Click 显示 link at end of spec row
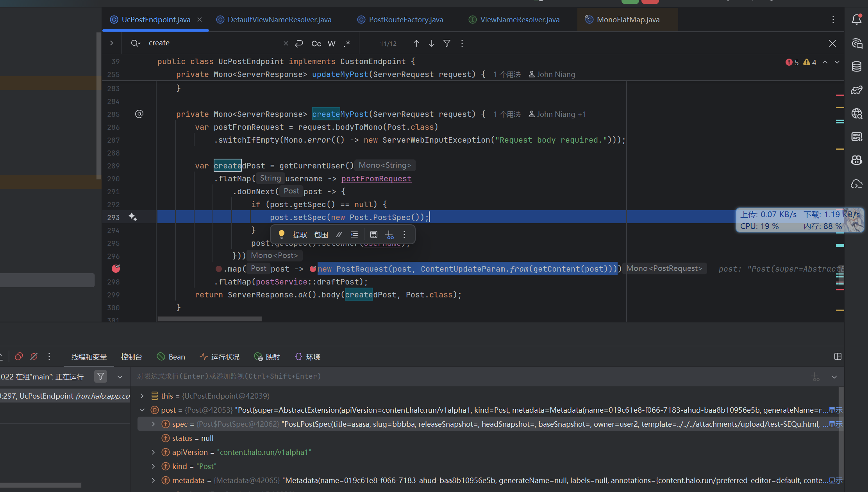The width and height of the screenshot is (868, 492). (835, 424)
